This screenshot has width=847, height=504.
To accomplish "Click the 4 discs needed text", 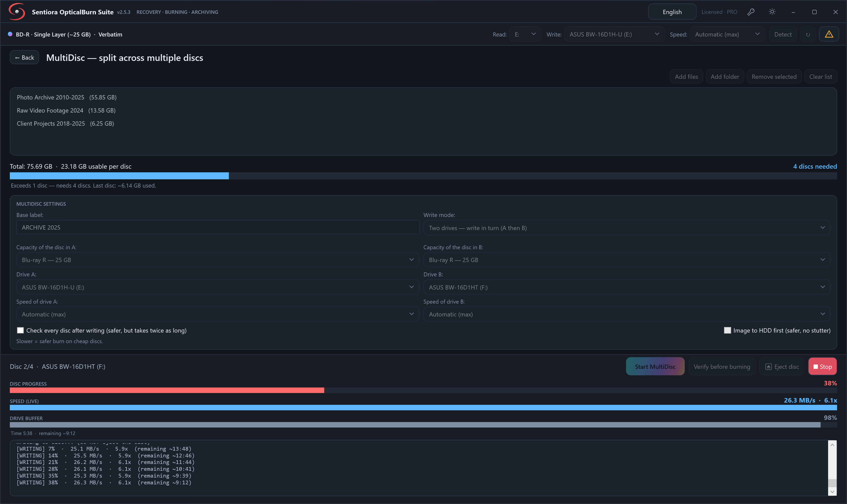I will 815,166.
